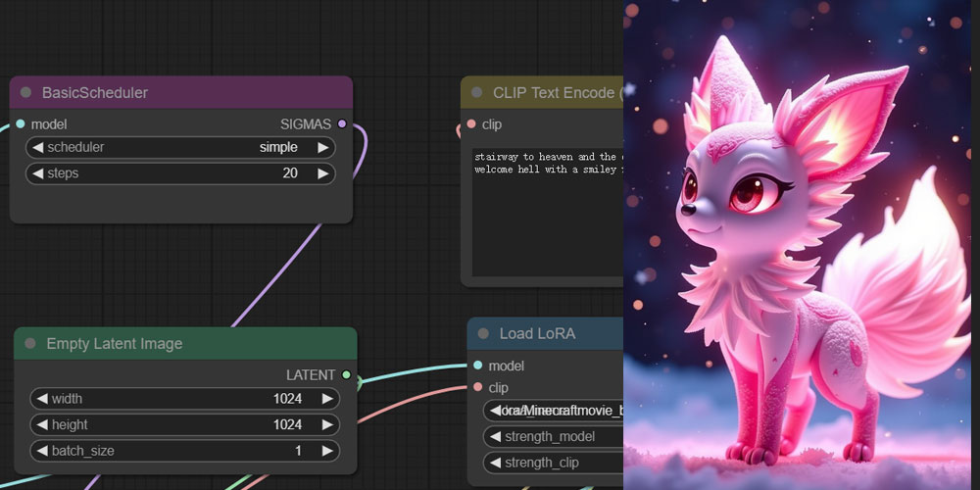This screenshot has width=980, height=490.
Task: Decrease width with the left arrow
Action: [42, 398]
